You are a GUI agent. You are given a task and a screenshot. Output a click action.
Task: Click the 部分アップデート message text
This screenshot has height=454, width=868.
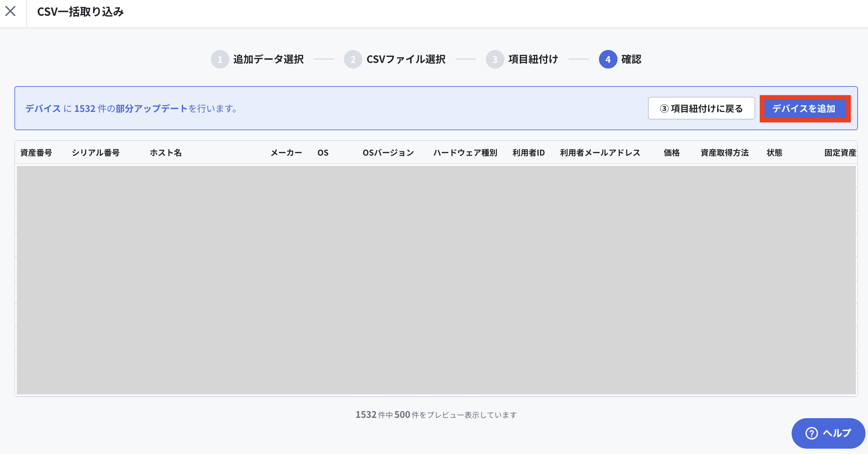151,108
